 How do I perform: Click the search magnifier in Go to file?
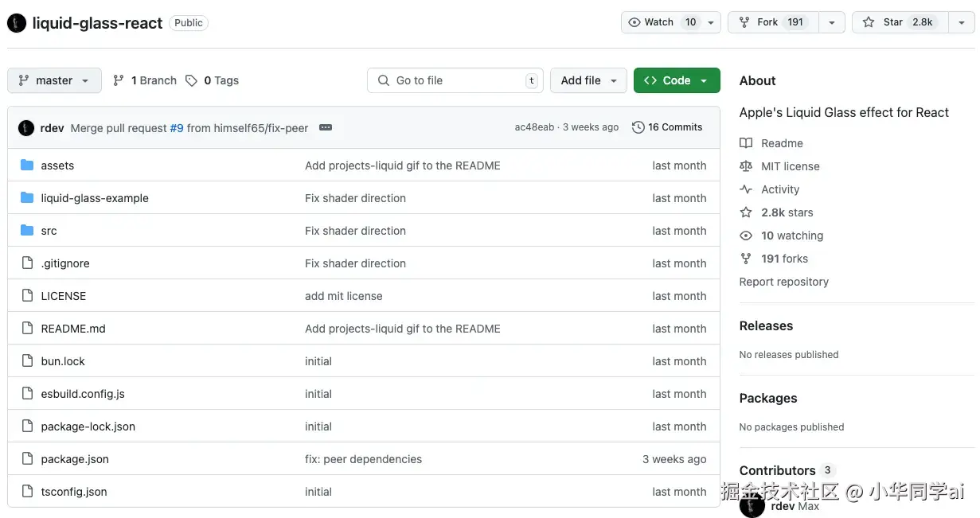click(384, 80)
